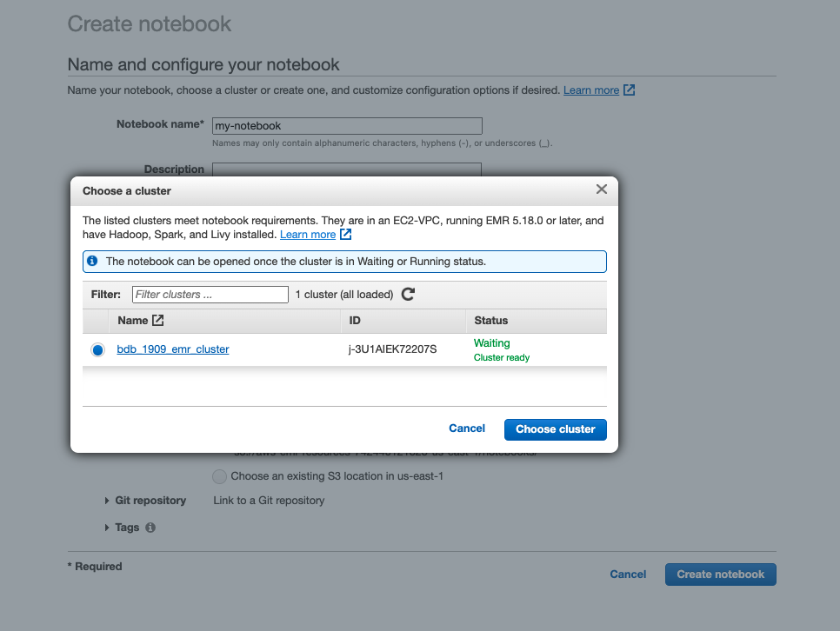
Task: Close the Choose a cluster dialog
Action: click(x=601, y=189)
